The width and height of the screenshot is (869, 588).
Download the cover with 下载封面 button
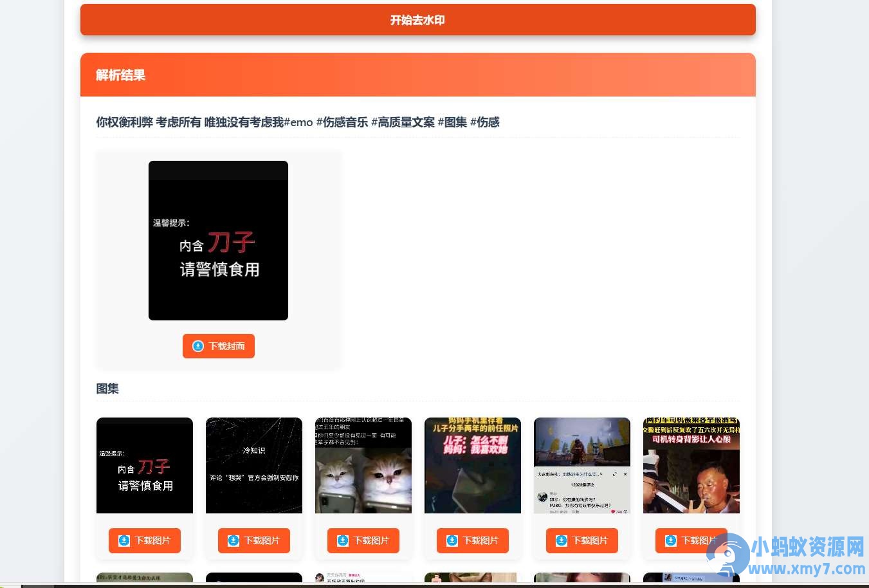(x=219, y=346)
